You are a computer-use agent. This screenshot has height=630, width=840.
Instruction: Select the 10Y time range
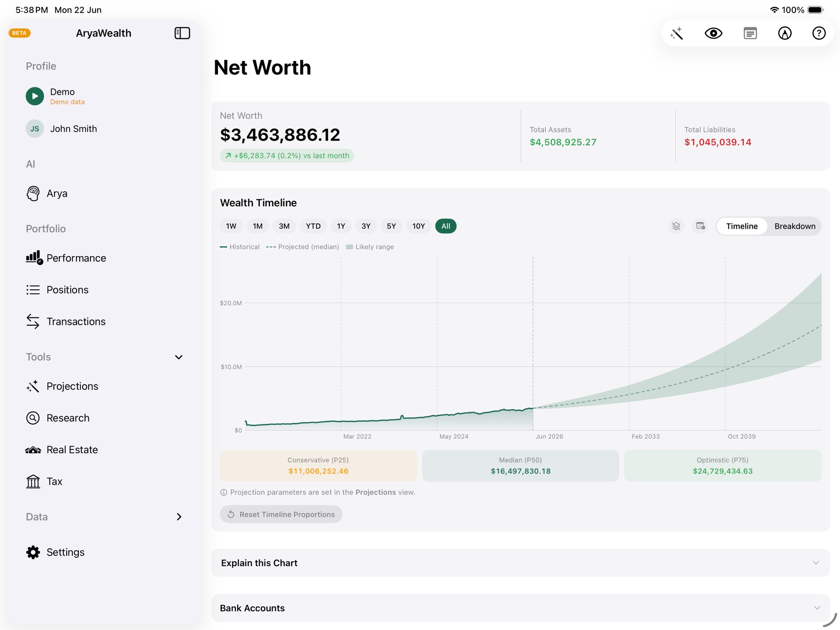click(419, 226)
